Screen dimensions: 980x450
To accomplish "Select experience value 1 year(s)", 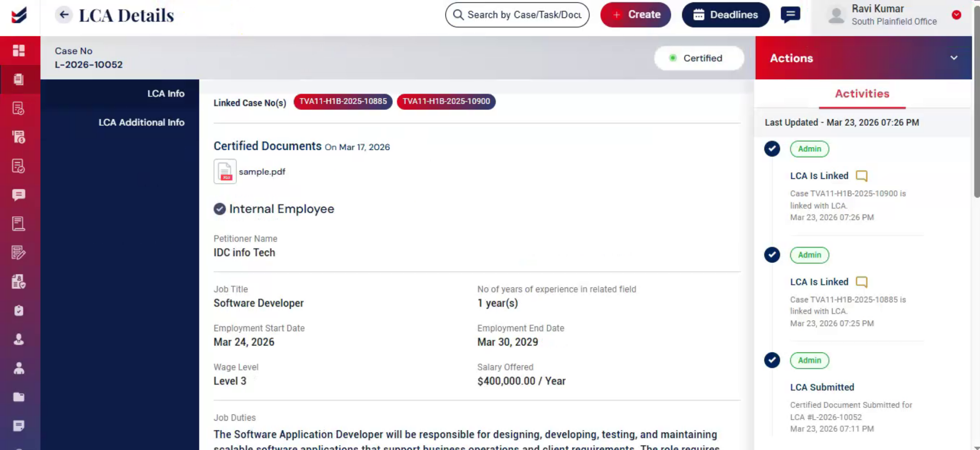I will [x=498, y=303].
